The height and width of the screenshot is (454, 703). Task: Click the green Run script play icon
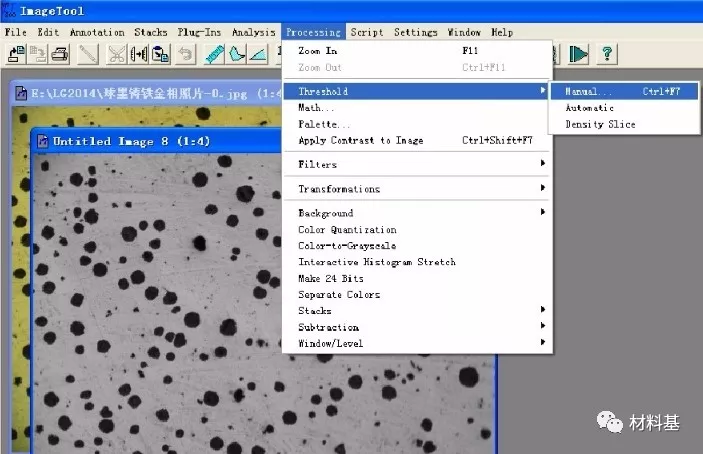[x=578, y=54]
